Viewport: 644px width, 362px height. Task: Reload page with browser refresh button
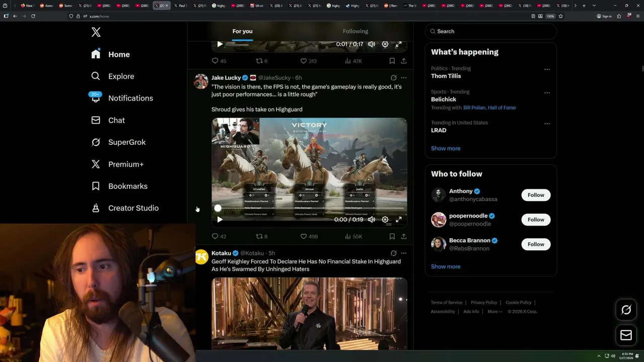33,16
